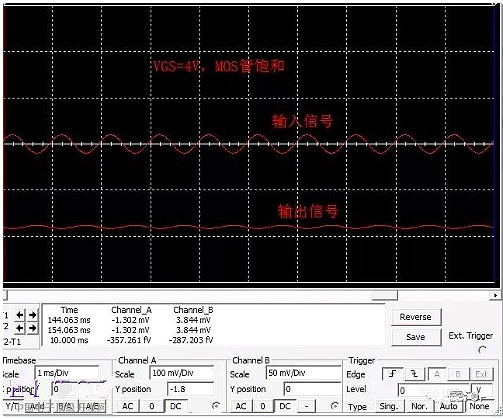Edit Channel A scale 100 mV/Div

tap(182, 373)
